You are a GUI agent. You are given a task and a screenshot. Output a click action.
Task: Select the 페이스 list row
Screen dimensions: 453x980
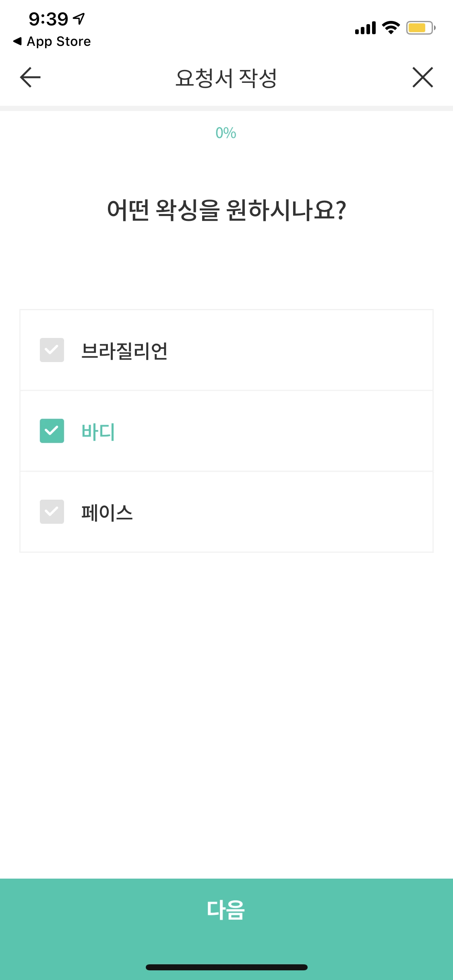(x=226, y=512)
